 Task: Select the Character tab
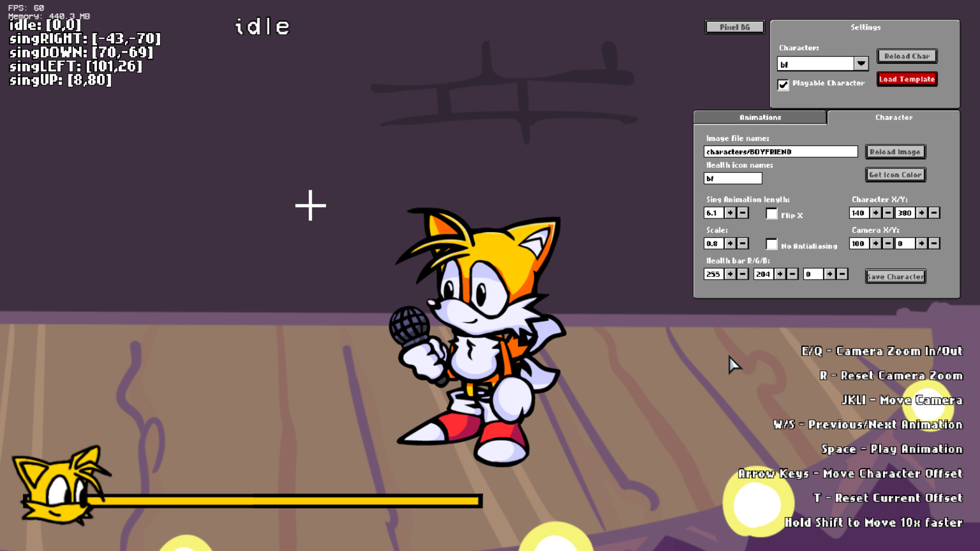pos(894,117)
